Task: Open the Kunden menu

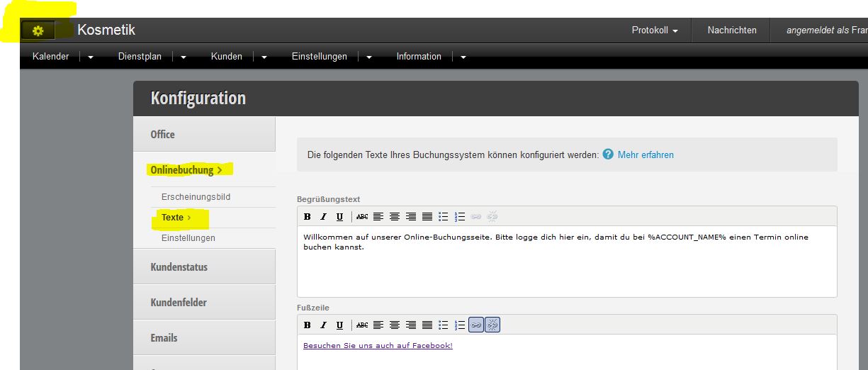Action: (226, 57)
